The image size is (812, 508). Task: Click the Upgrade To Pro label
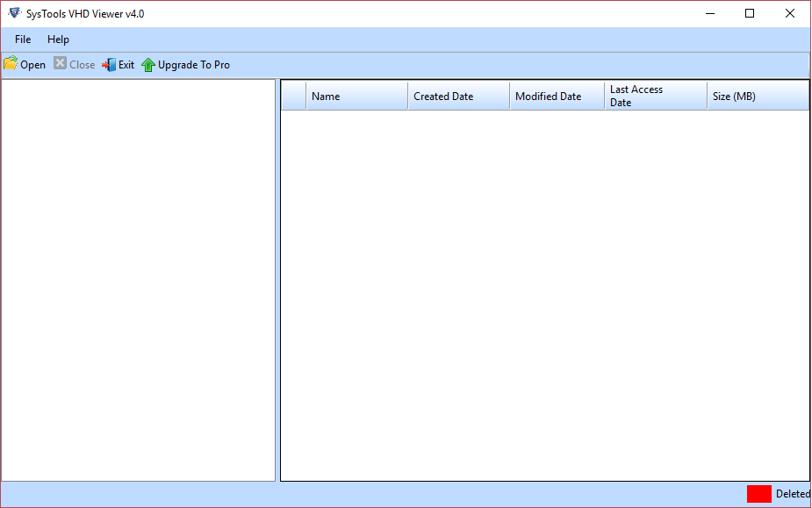point(194,65)
